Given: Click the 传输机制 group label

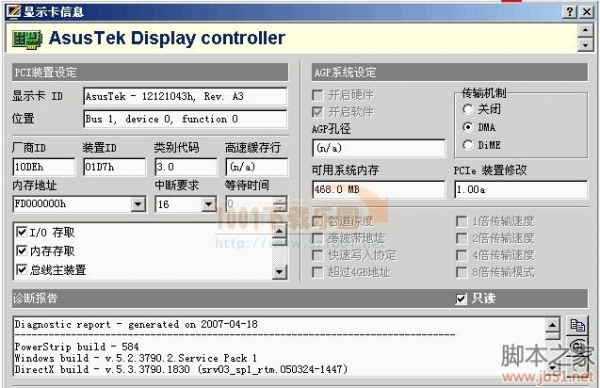Looking at the screenshot, I should [x=484, y=93].
